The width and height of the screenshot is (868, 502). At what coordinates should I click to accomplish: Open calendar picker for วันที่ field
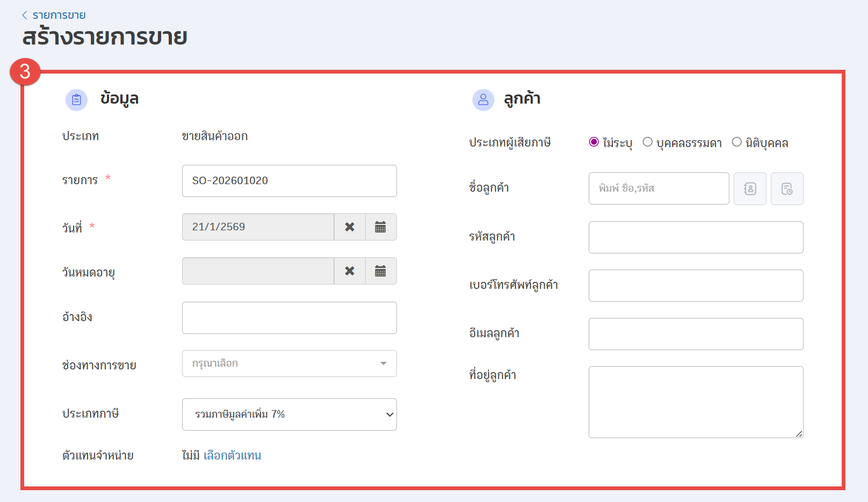pos(380,227)
